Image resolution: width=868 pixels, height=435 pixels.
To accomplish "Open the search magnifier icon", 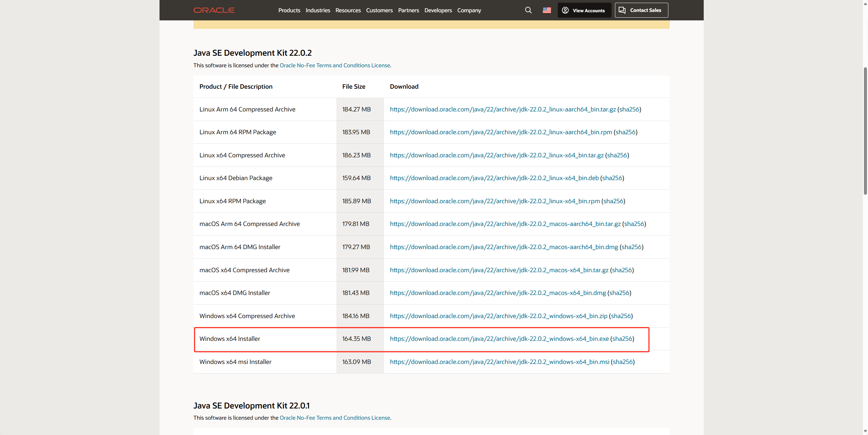I will [x=528, y=10].
